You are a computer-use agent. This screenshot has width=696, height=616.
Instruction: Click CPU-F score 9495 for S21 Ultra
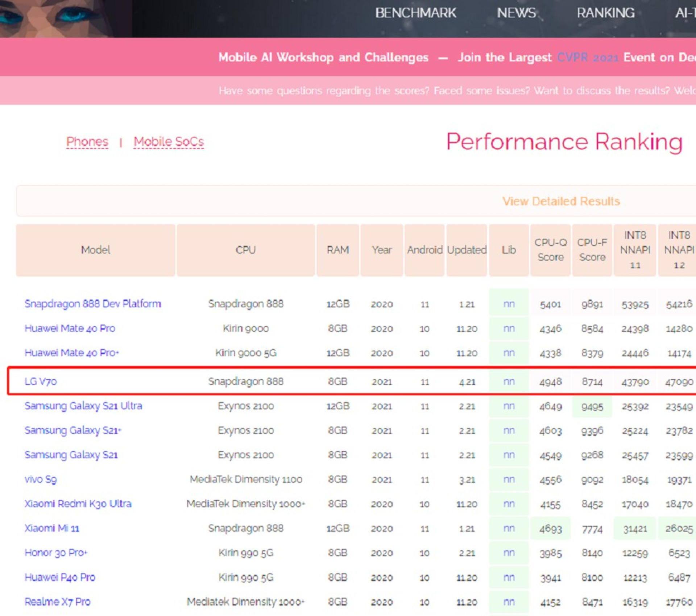(592, 407)
